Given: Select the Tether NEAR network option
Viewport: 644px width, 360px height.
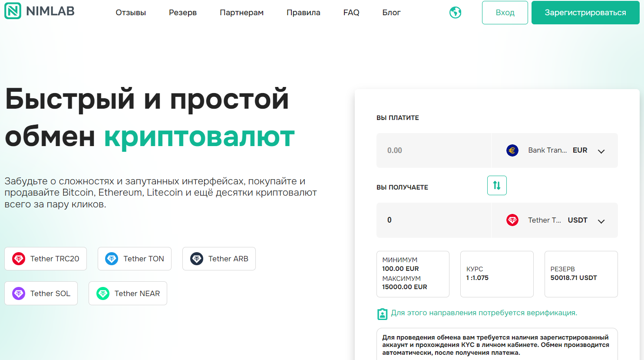Looking at the screenshot, I should click(x=128, y=293).
